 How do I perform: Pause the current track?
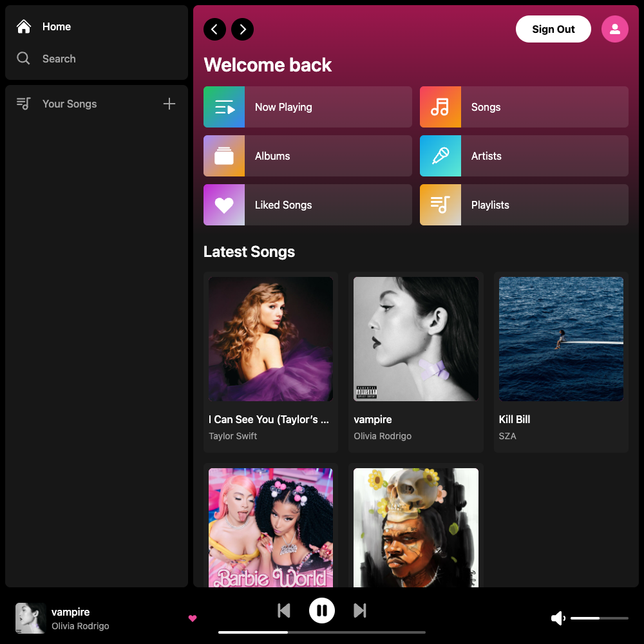pos(322,610)
